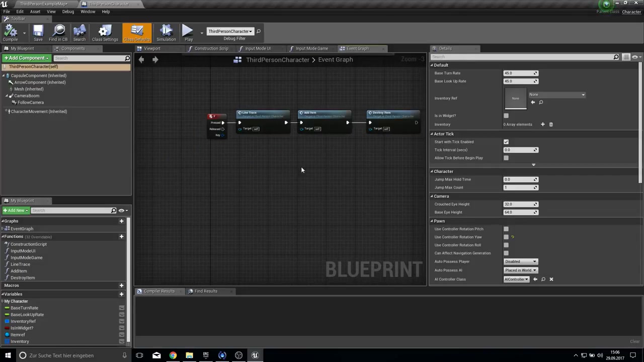
Task: Click the Play toolbar button
Action: pos(188,33)
